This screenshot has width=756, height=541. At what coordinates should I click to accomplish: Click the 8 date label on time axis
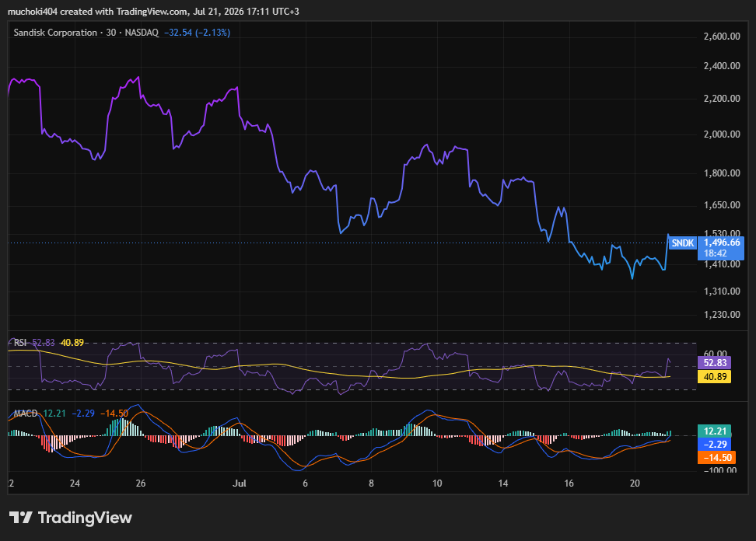pyautogui.click(x=371, y=483)
